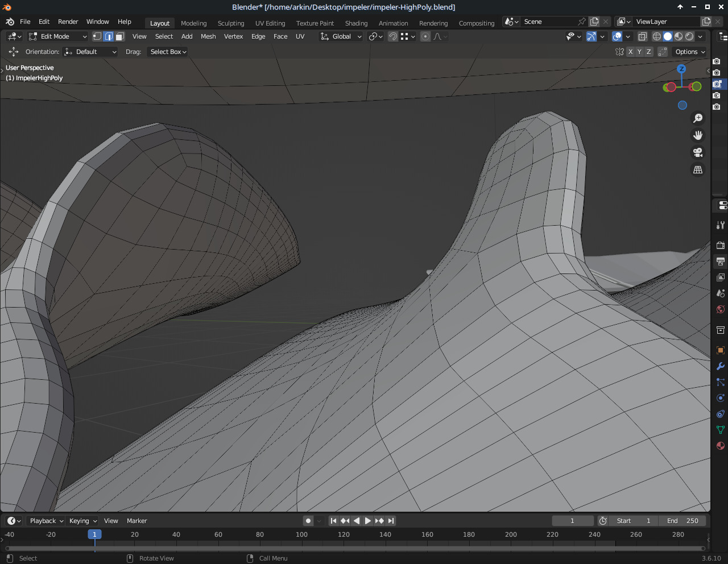Open the transform pivot point dropdown
The width and height of the screenshot is (728, 564).
click(376, 36)
